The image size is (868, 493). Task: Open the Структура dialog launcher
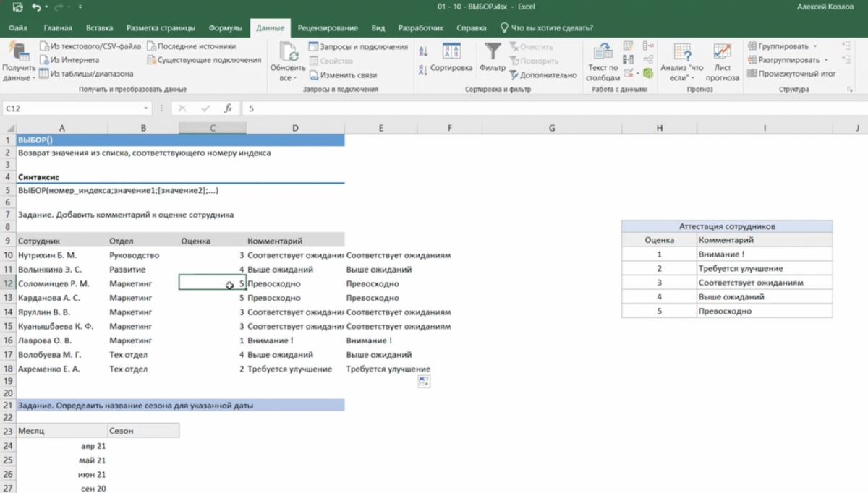point(849,90)
